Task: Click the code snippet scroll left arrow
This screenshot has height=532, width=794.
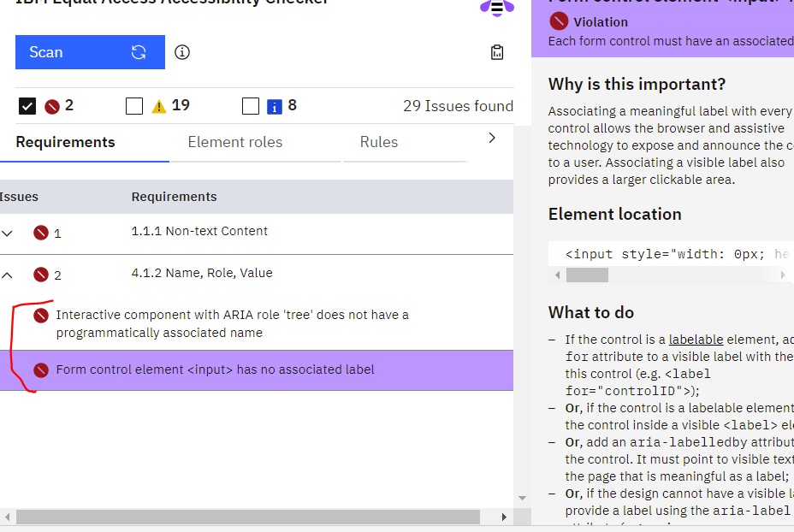Action: (558, 275)
